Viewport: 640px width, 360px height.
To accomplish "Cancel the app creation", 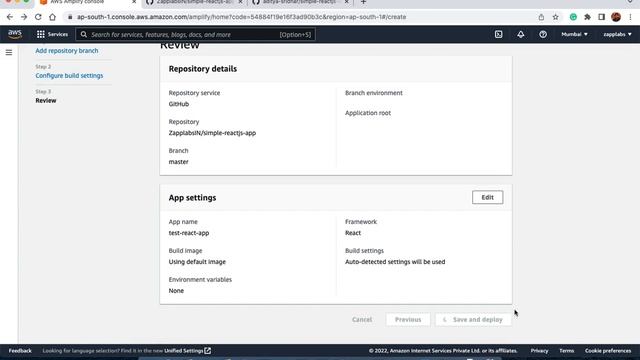I will [362, 319].
